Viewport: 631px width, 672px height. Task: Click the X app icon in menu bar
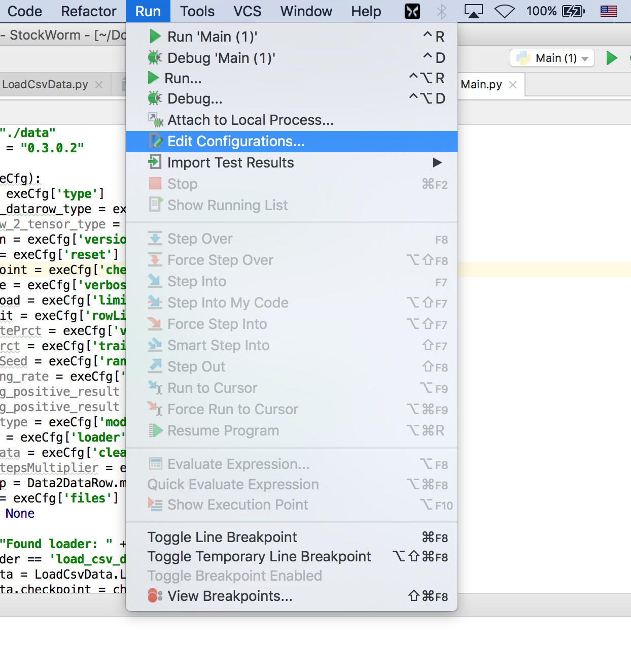coord(412,11)
